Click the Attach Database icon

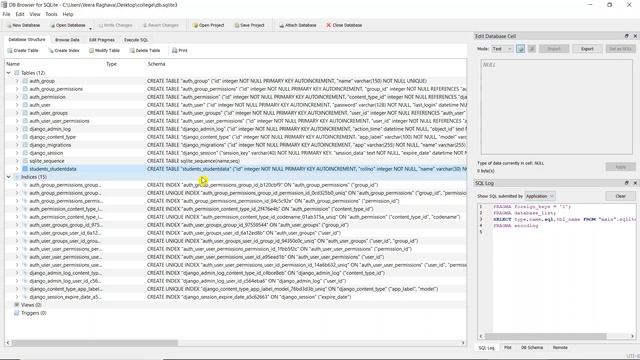pos(281,25)
